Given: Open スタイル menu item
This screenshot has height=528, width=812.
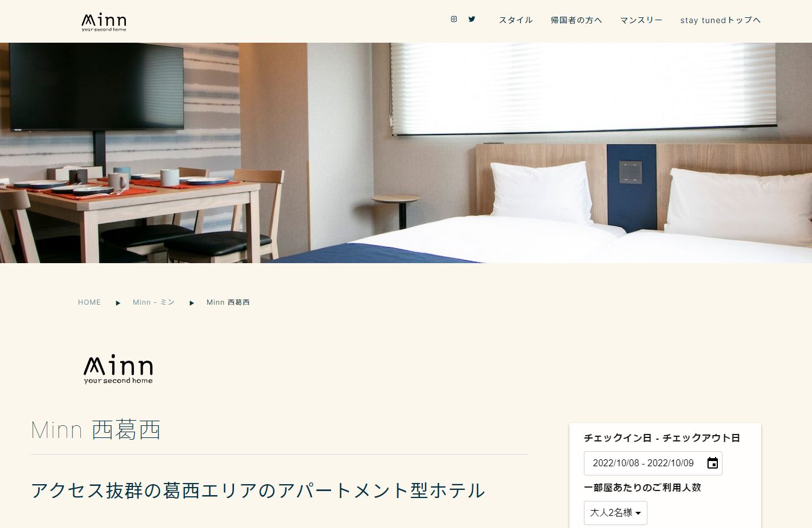Looking at the screenshot, I should [516, 20].
